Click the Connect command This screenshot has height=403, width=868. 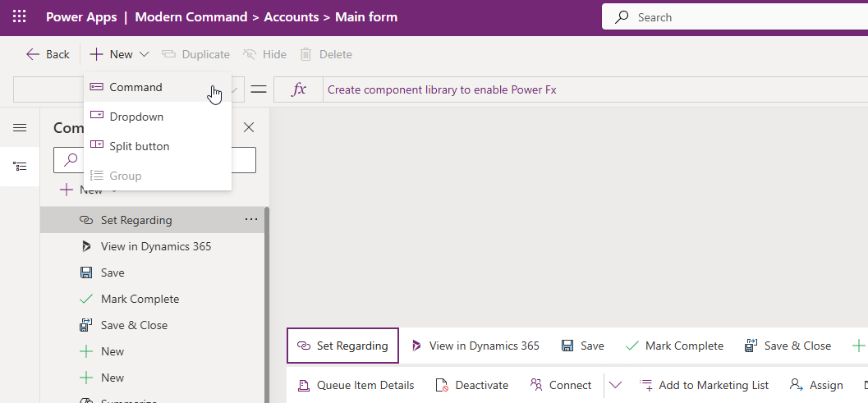(x=561, y=385)
